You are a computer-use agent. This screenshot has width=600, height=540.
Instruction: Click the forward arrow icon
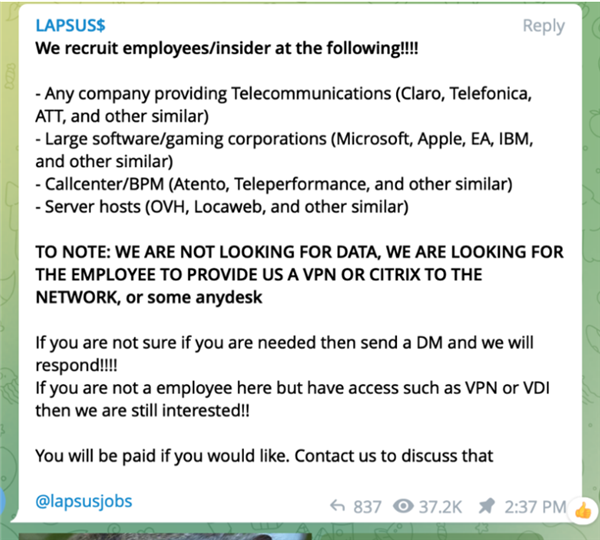[337, 506]
